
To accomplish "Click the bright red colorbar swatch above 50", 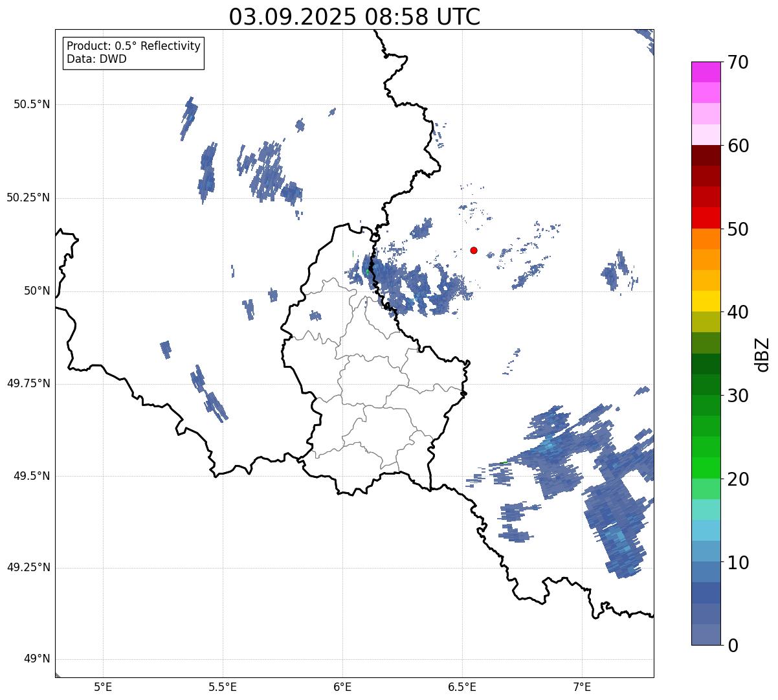I will 706,218.
